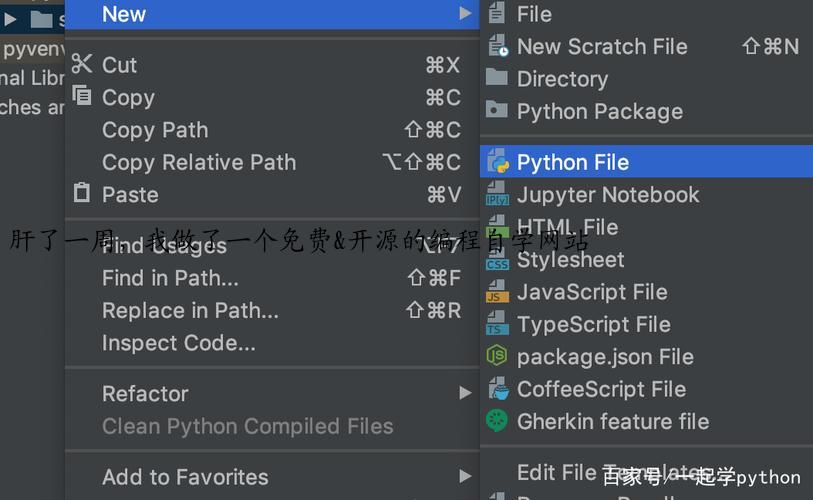Expand the New submenu arrow
813x500 pixels.
465,14
